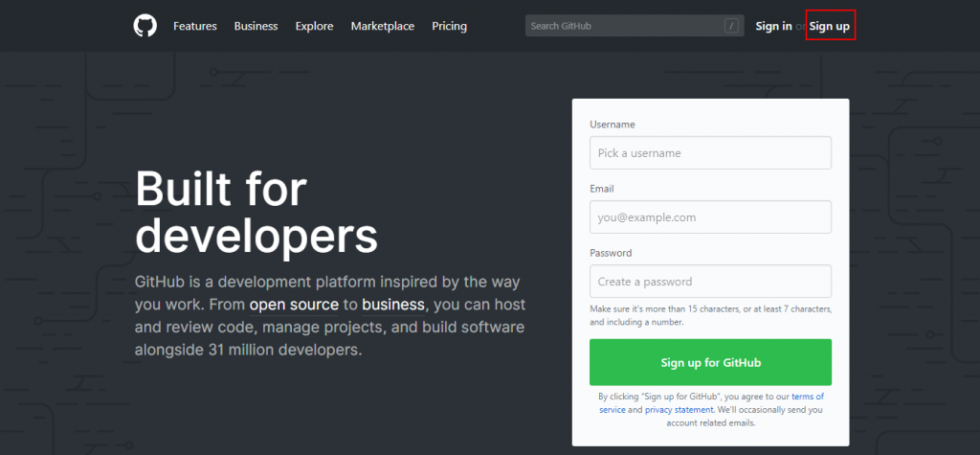Image resolution: width=980 pixels, height=455 pixels.
Task: Open Marketplace from the top navigation
Action: 383,26
